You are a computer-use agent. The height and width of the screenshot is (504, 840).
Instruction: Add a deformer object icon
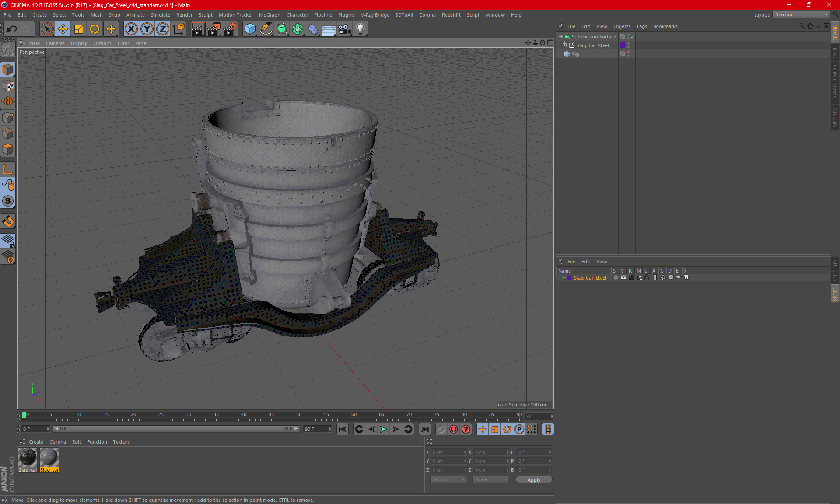[313, 29]
